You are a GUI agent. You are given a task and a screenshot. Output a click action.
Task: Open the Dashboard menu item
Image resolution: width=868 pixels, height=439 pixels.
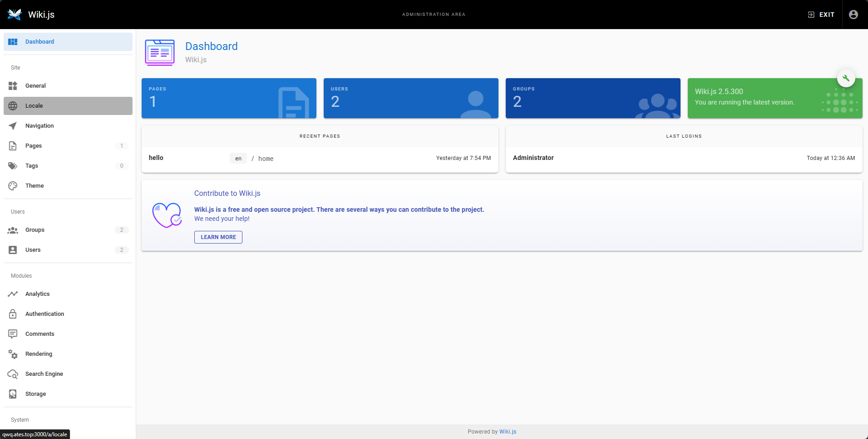[x=68, y=42]
